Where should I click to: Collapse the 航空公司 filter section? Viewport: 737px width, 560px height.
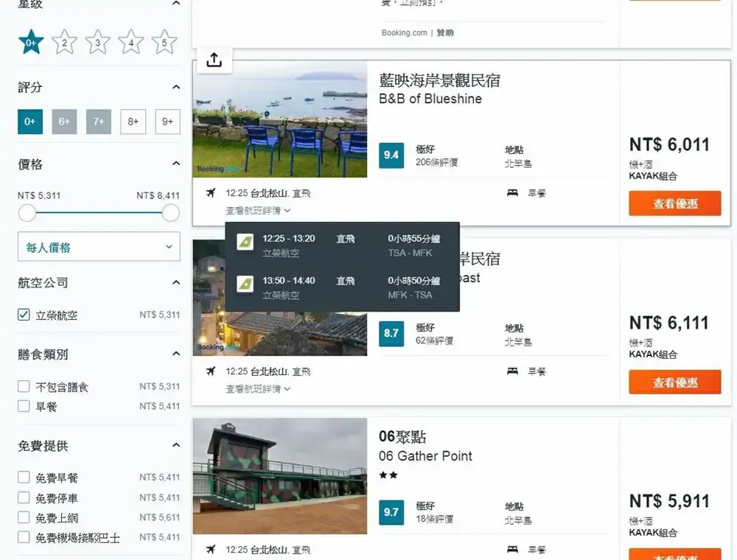(x=175, y=283)
